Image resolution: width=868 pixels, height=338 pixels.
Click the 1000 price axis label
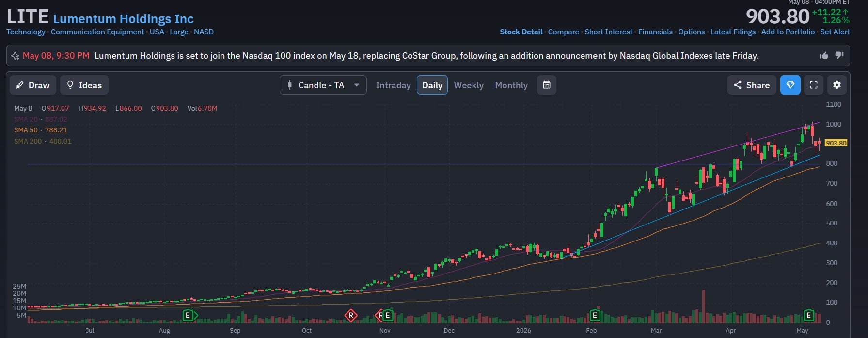(834, 124)
